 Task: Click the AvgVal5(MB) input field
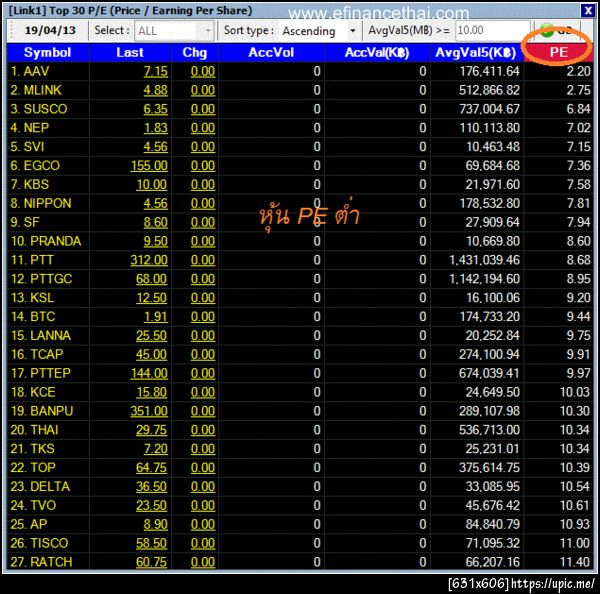492,30
